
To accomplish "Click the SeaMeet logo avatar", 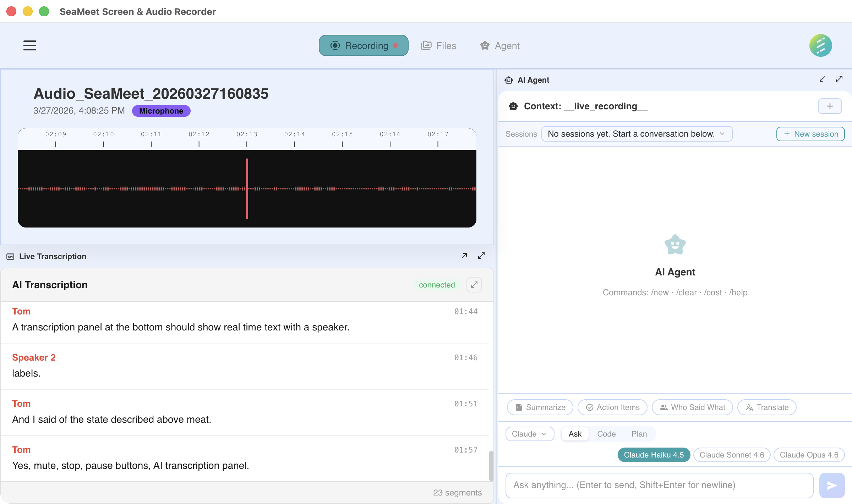I will coord(820,45).
